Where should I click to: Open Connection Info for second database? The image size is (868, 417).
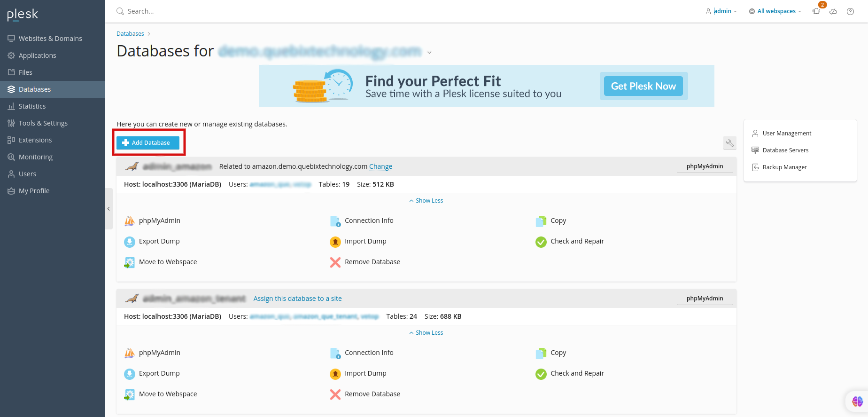point(362,353)
